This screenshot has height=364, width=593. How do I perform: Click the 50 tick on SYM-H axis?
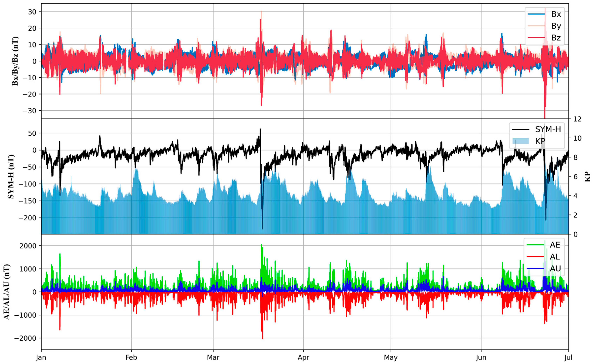click(x=32, y=133)
